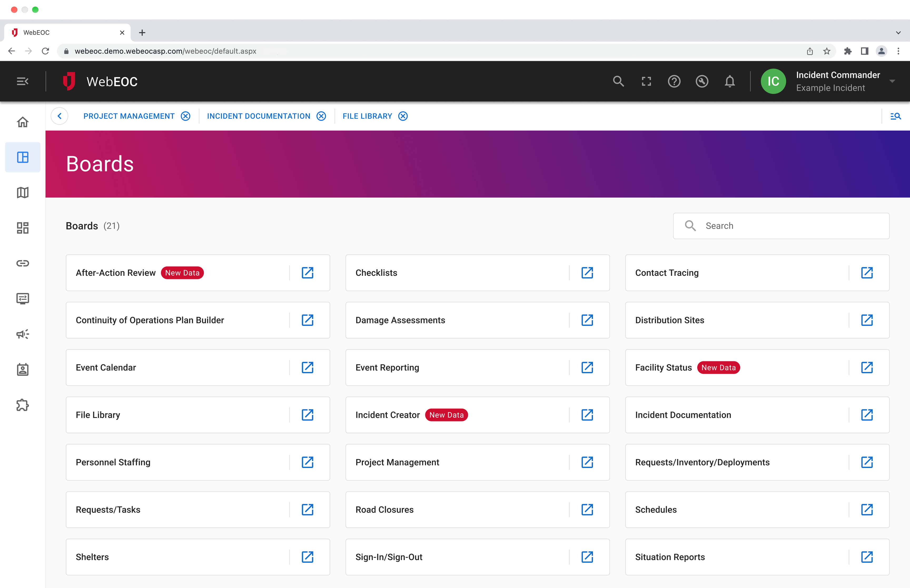
Task: Open Contact Tracing in a new window
Action: point(867,273)
